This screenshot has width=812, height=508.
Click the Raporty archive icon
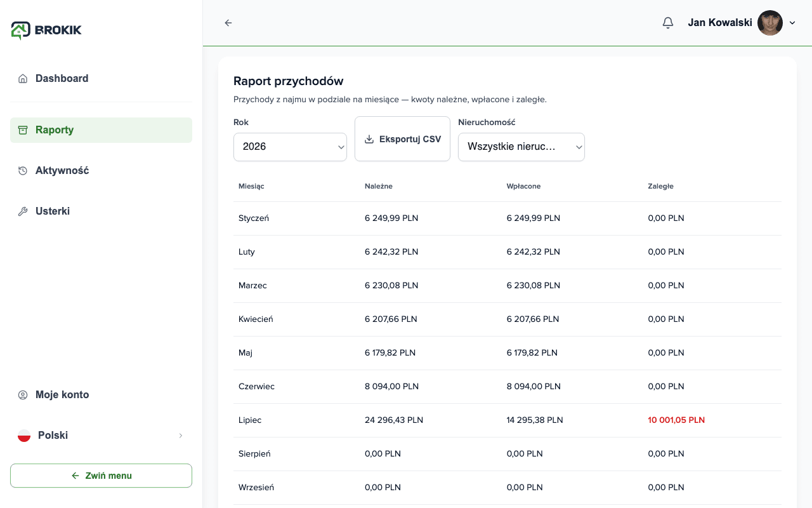(x=23, y=130)
